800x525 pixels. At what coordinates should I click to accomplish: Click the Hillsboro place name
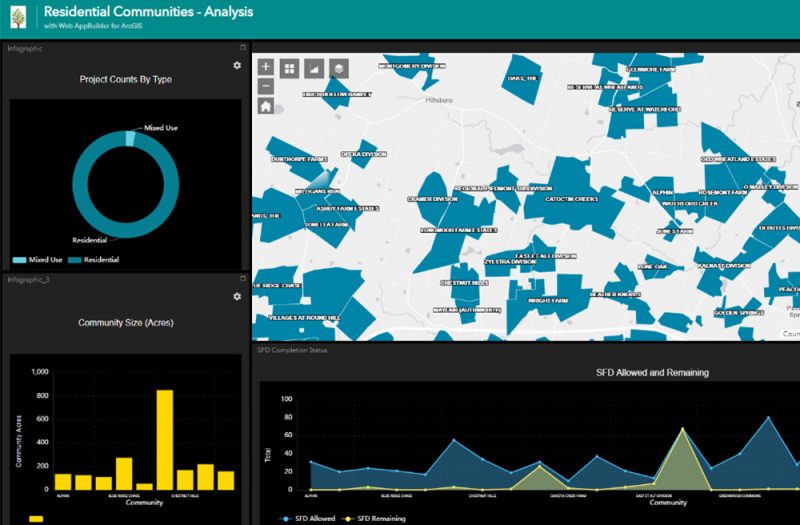(x=439, y=101)
